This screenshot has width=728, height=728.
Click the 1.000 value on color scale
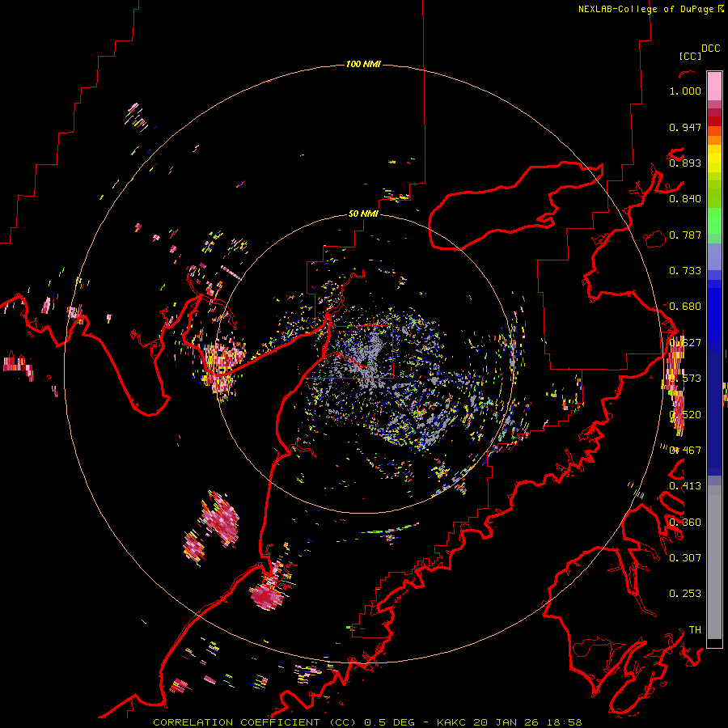pos(685,91)
